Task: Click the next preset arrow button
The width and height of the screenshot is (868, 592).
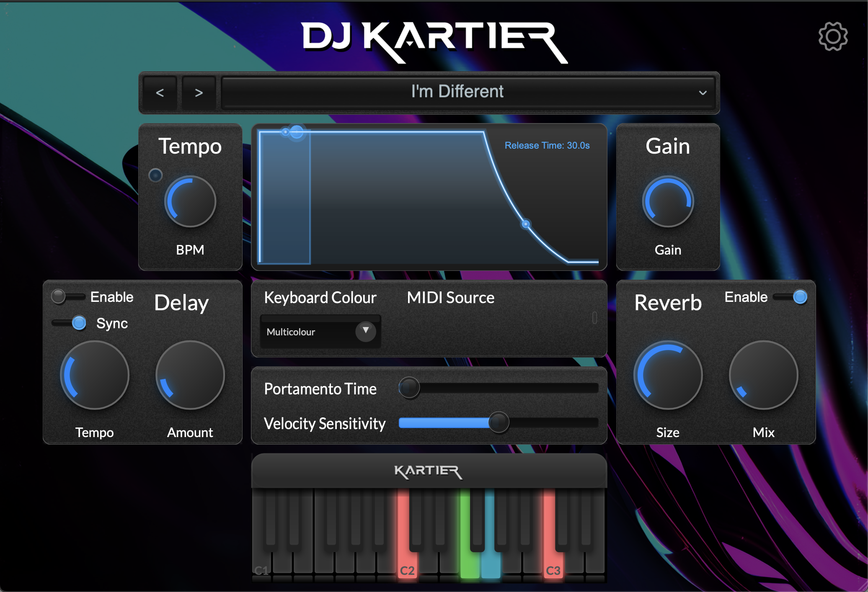Action: click(x=199, y=93)
